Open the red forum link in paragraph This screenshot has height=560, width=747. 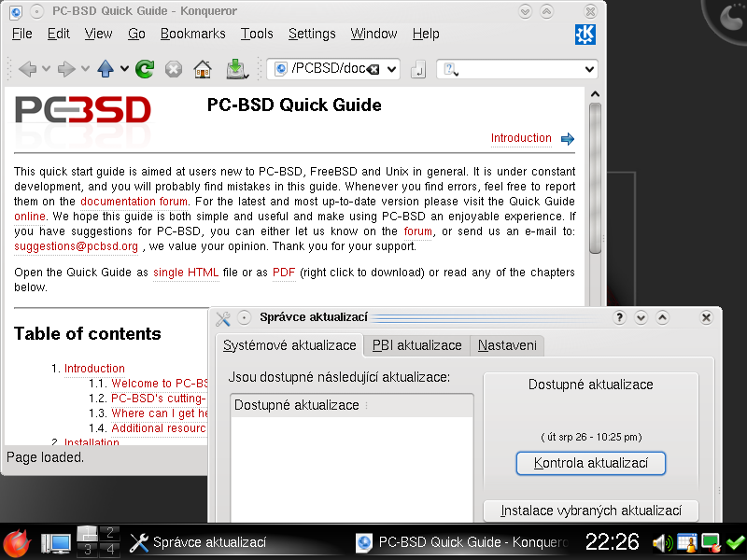[417, 231]
